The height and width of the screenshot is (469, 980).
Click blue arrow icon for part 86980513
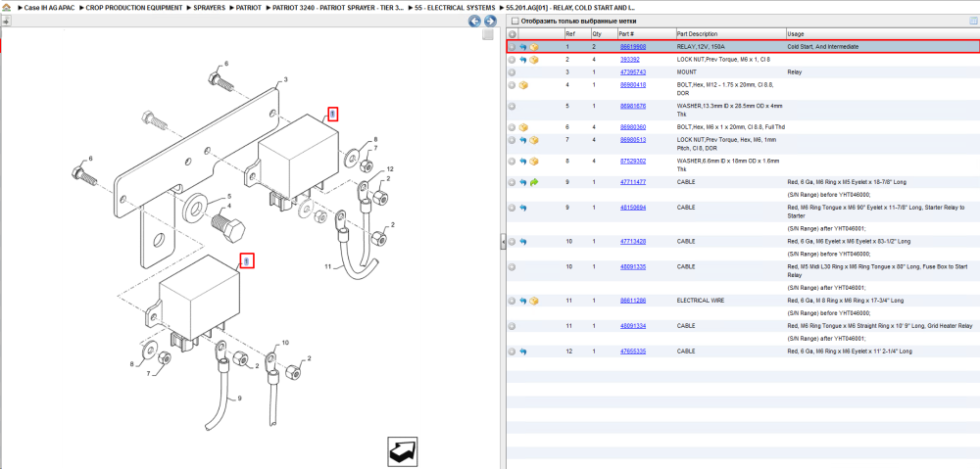[x=523, y=141]
